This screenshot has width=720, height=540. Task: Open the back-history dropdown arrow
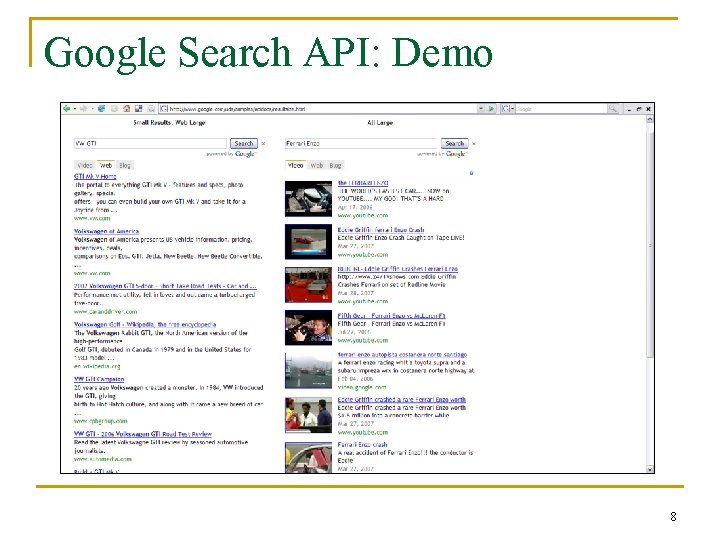click(x=74, y=109)
